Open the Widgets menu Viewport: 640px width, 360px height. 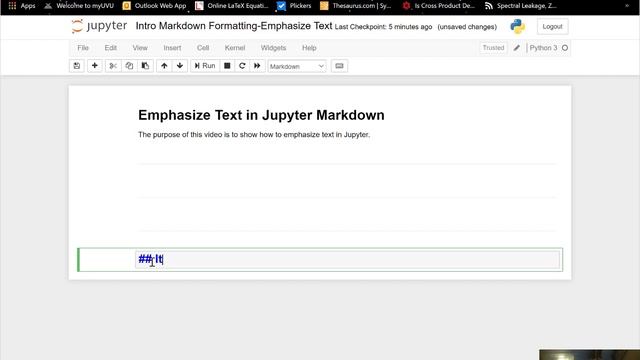tap(273, 48)
